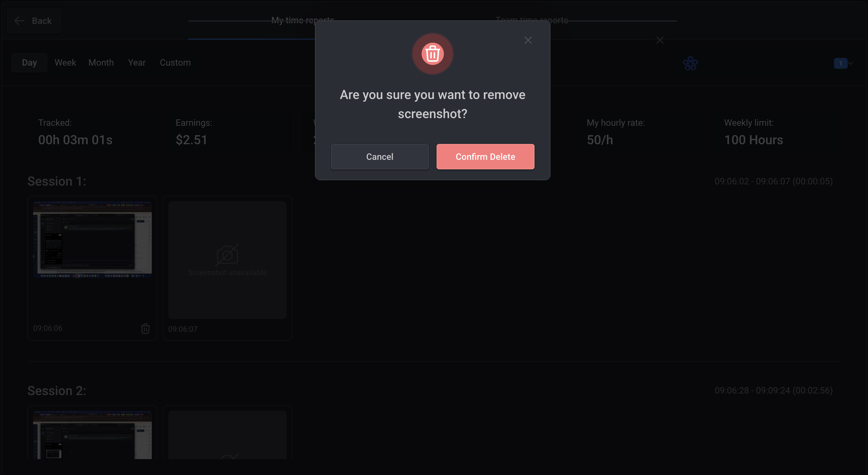Delete the 09:06:06 screenshot via trash icon
Image resolution: width=868 pixels, height=475 pixels.
coord(145,328)
